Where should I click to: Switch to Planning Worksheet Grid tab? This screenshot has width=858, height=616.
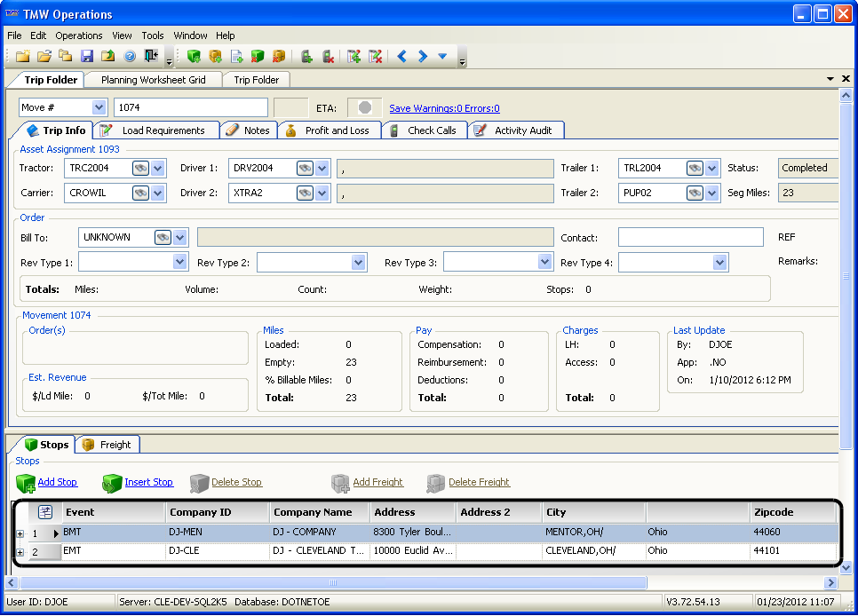(x=153, y=80)
